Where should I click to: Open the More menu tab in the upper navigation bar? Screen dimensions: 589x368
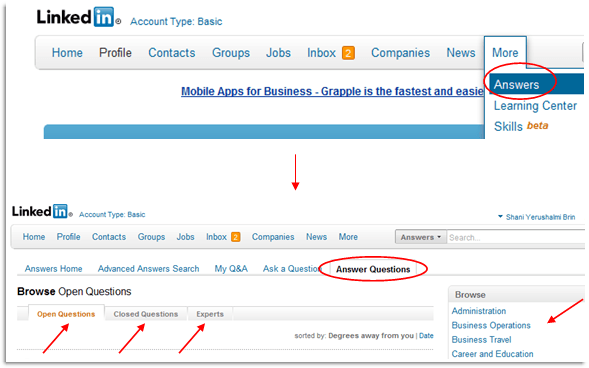(x=505, y=53)
